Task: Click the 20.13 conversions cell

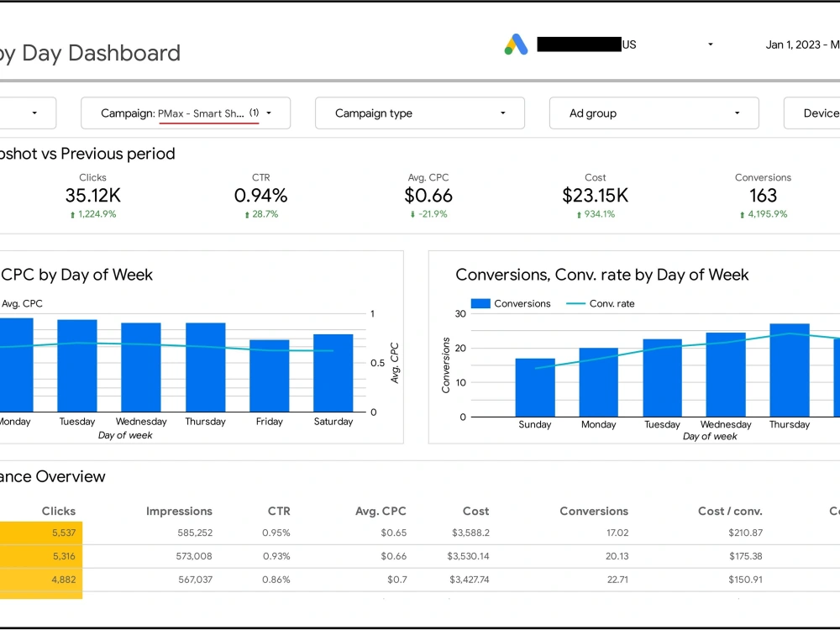Action: (x=617, y=557)
